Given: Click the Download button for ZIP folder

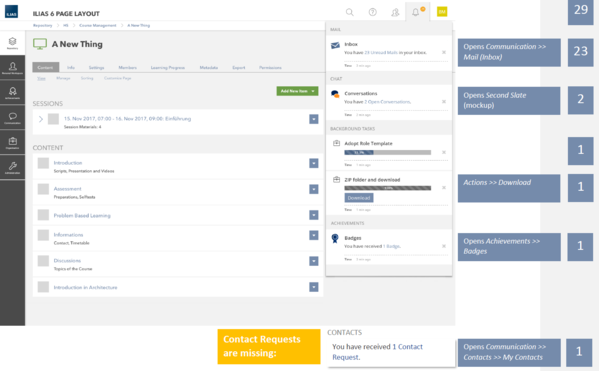Looking at the screenshot, I should 359,198.
